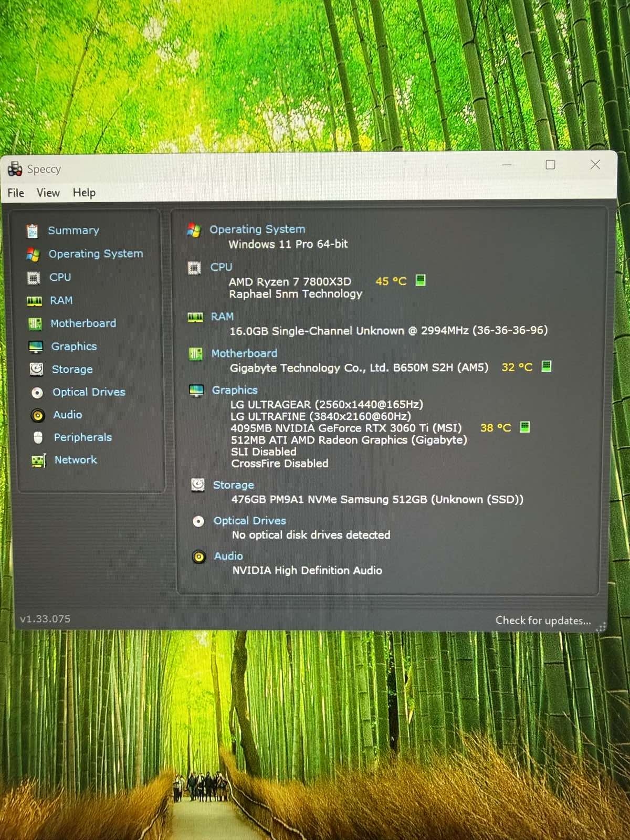Click the Peripherals mouse icon in sidebar
630x840 pixels.
tap(38, 437)
